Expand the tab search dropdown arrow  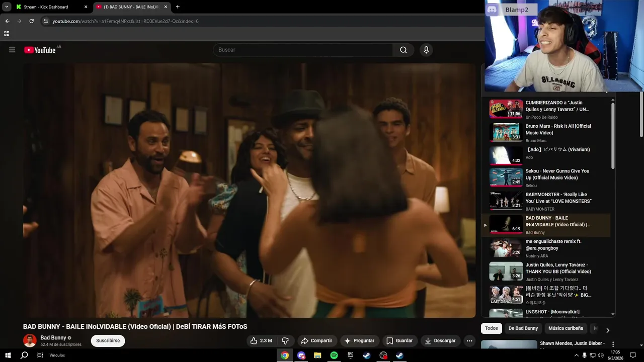tap(7, 7)
